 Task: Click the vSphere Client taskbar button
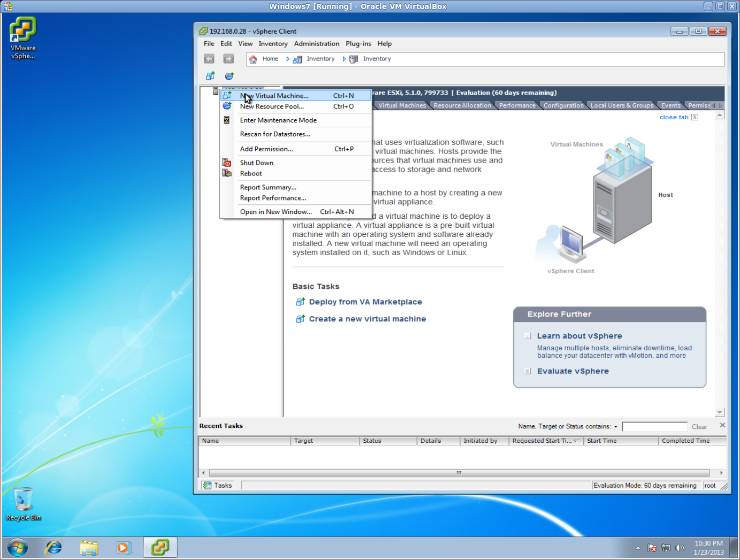click(160, 548)
